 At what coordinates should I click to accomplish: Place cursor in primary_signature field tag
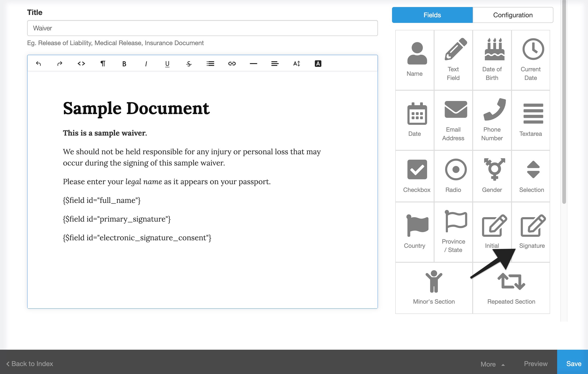(117, 219)
